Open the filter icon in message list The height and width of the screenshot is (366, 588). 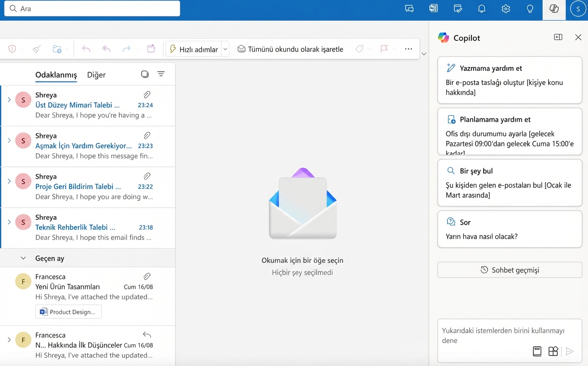[161, 74]
